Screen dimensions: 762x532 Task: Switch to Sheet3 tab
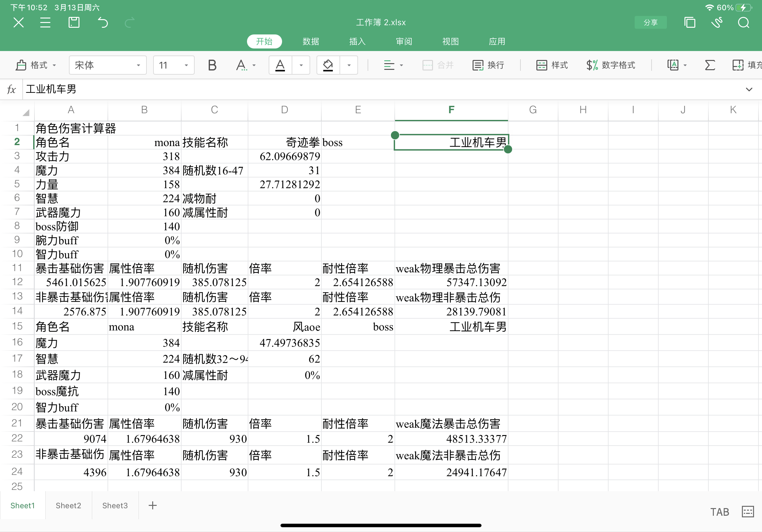[x=115, y=506]
